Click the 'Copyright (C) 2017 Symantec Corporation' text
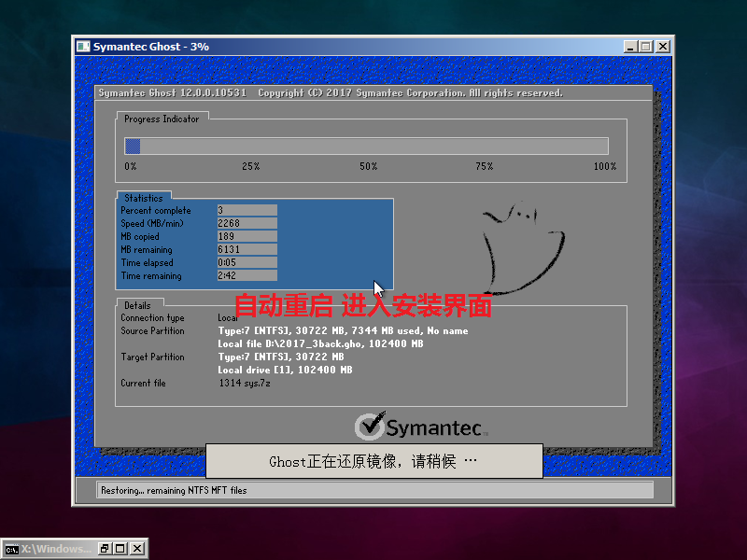Image resolution: width=747 pixels, height=560 pixels. coord(361,92)
